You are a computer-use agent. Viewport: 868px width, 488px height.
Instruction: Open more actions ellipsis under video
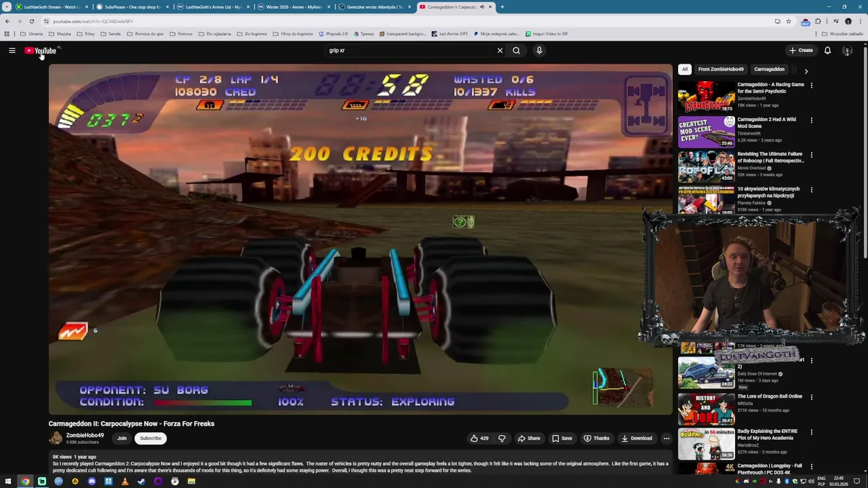pyautogui.click(x=666, y=438)
